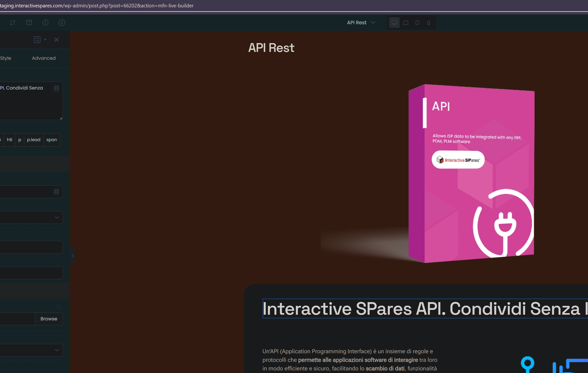Screen dimensions: 588x373
Task: Switch preview to mobile view
Action: [429, 22]
